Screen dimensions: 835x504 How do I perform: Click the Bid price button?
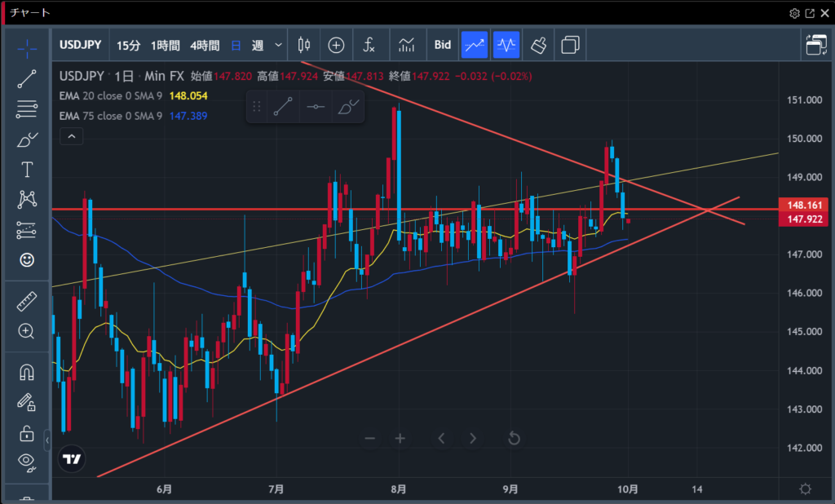pyautogui.click(x=442, y=45)
